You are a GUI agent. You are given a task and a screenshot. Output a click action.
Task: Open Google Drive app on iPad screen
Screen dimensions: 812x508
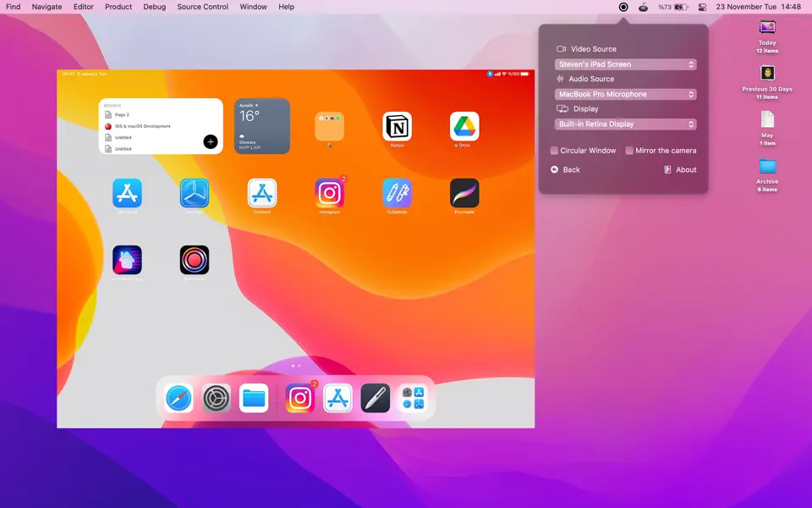tap(464, 126)
